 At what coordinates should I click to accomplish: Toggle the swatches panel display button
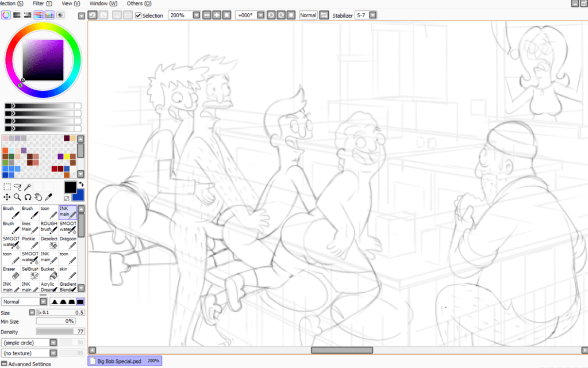(49, 15)
